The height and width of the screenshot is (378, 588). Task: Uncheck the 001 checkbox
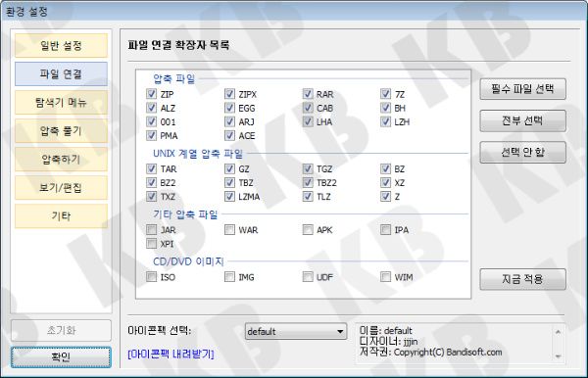point(151,121)
